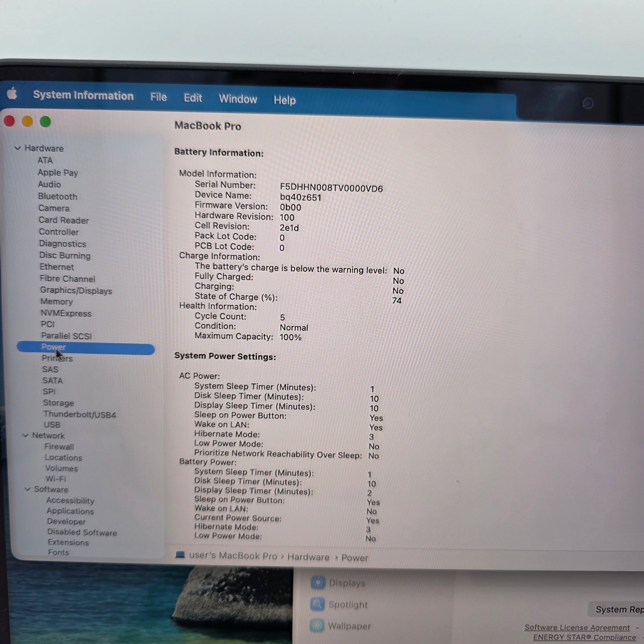The height and width of the screenshot is (644, 644).
Task: Click the Displays icon in System Settings
Action: click(x=318, y=582)
